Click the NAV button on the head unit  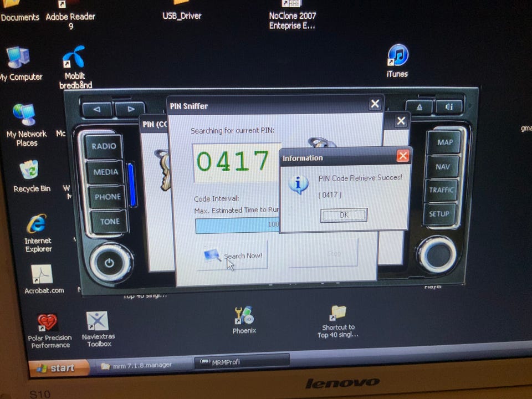pos(442,167)
